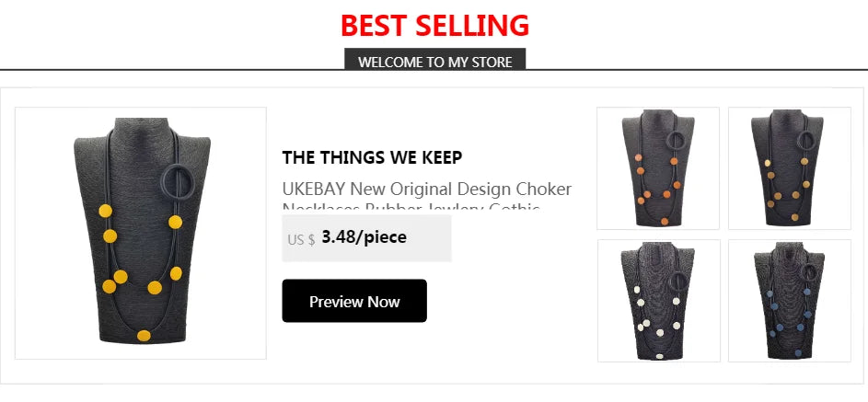Screen dimensions: 868x402
Task: Click the Preview Now button
Action: click(x=354, y=301)
